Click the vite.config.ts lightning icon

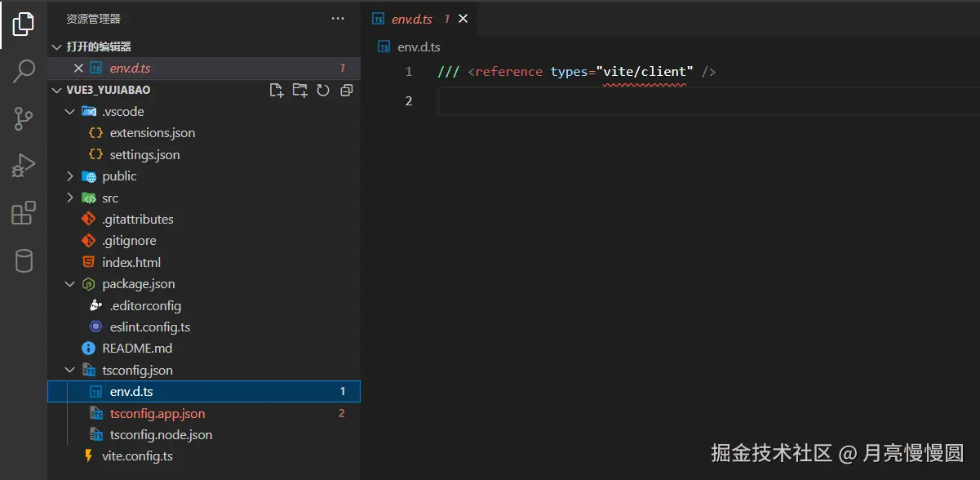coord(88,456)
